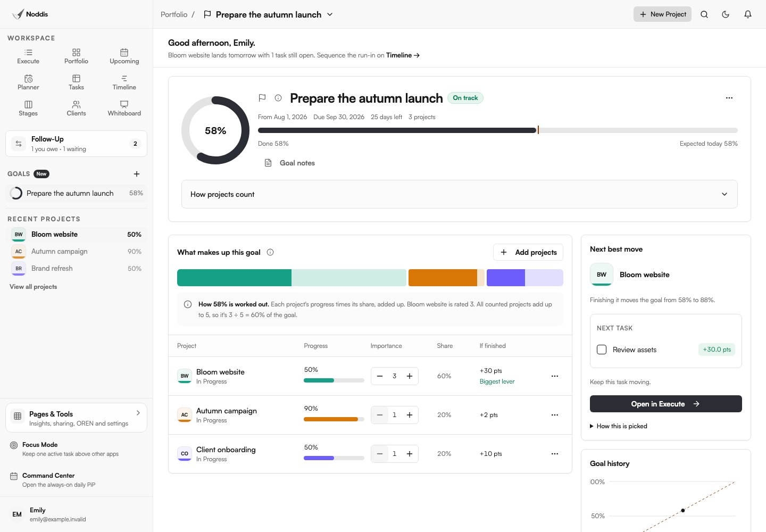
Task: Create a New Project
Action: (662, 14)
